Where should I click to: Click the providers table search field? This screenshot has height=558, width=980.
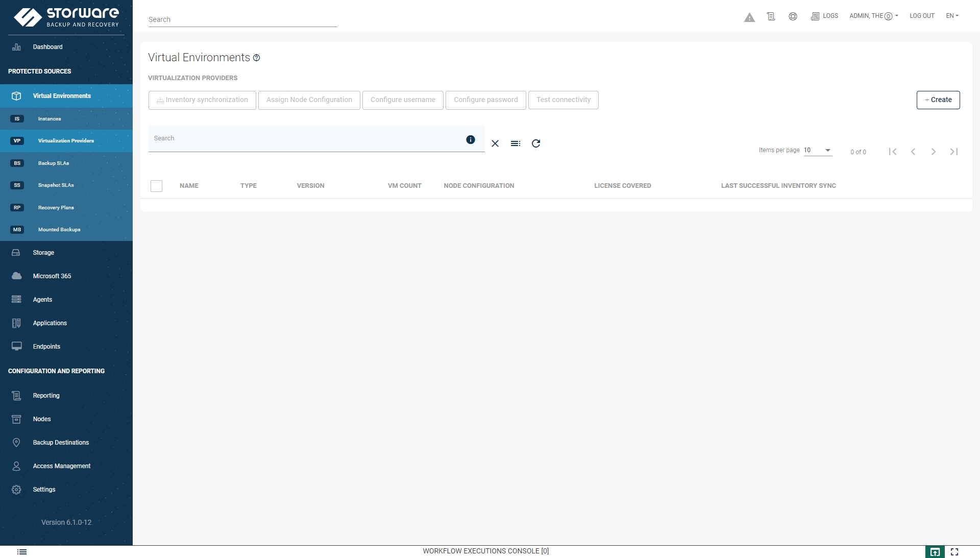pyautogui.click(x=306, y=138)
